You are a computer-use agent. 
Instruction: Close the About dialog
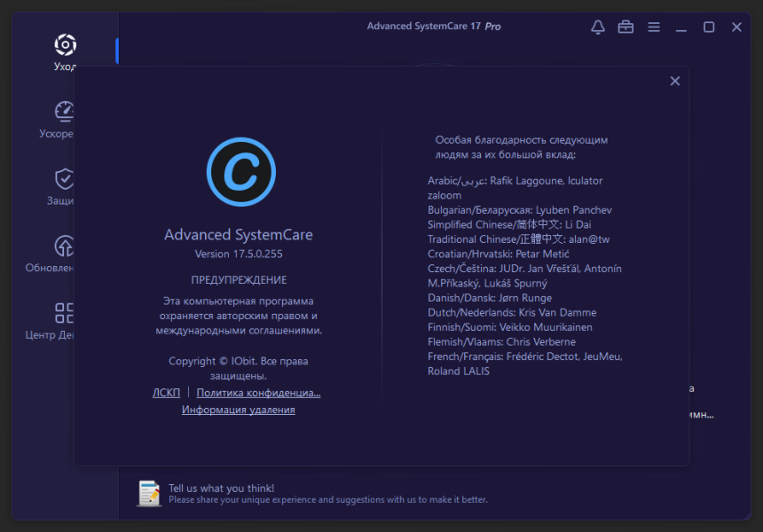click(x=675, y=82)
